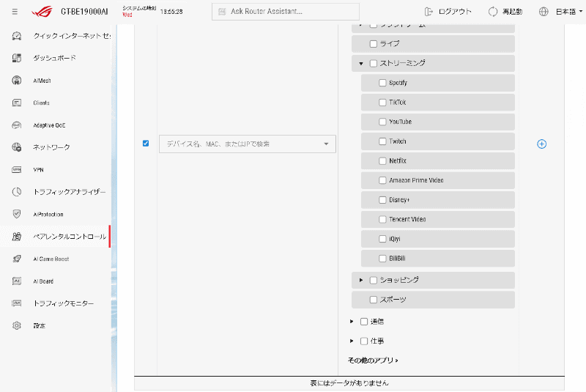586x392 pixels.
Task: Click the Settings gear sidebar icon
Action: 16,325
